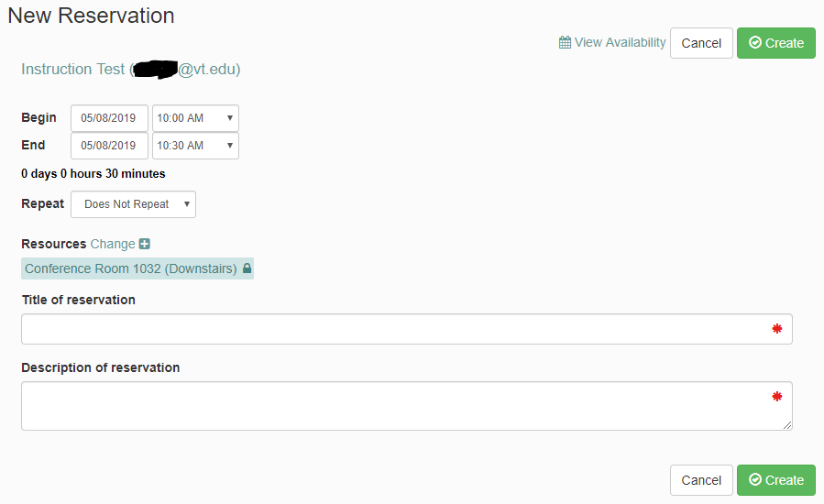824x504 pixels.
Task: Click the plus icon to add resources
Action: [144, 245]
